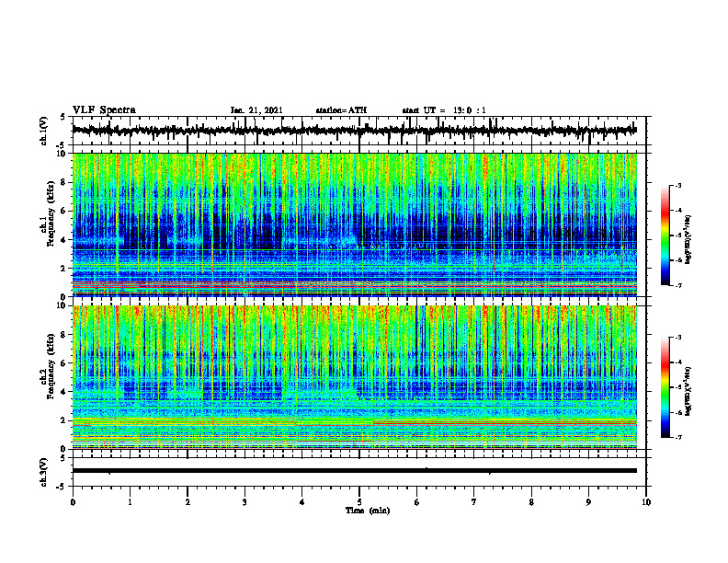
Task: Click the "-4" label on ch.1 colorbar
Action: coord(678,211)
